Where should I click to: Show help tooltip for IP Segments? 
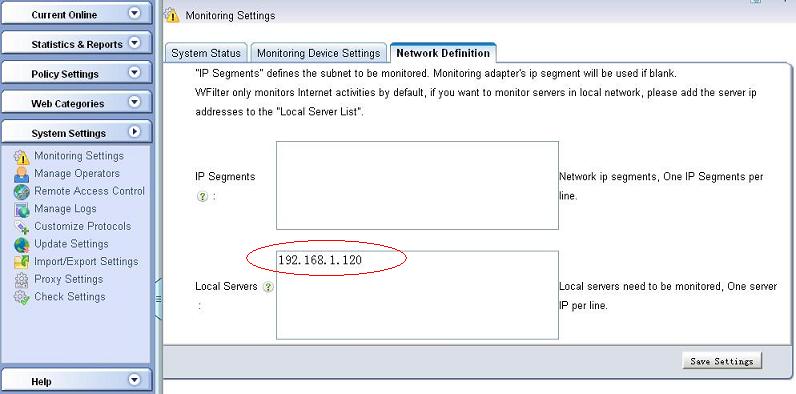click(x=202, y=196)
